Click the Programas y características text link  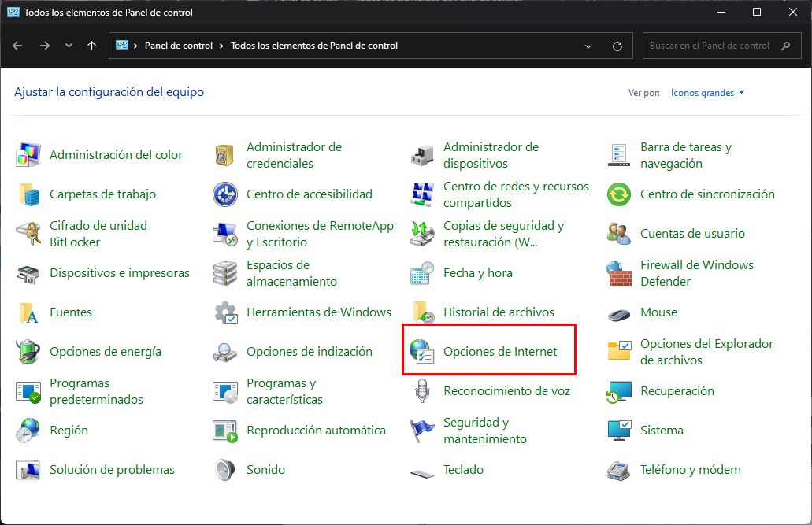pos(284,391)
